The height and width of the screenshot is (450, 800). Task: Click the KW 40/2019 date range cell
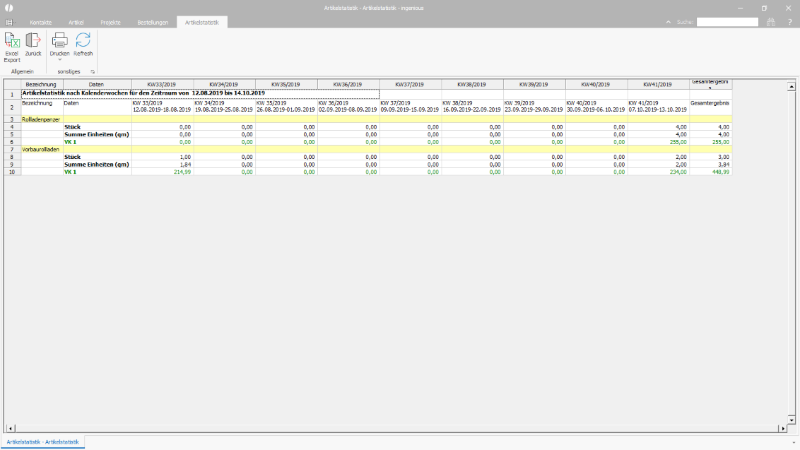point(596,107)
